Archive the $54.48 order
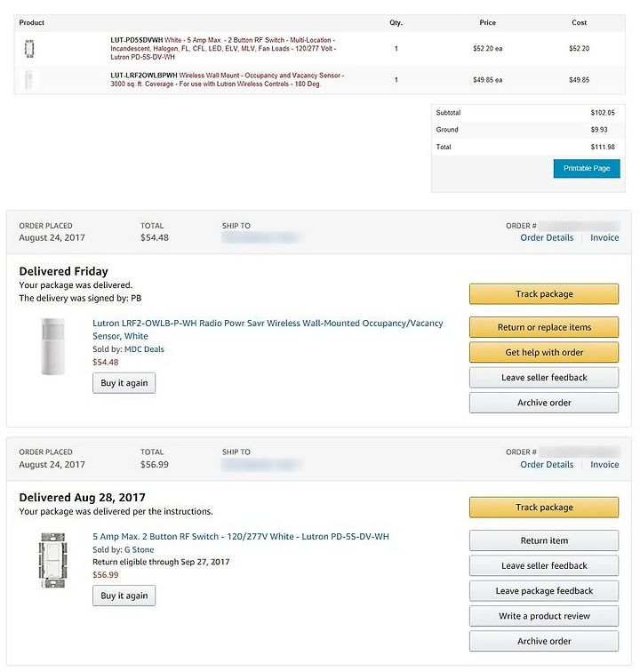Screen dimensions: 640x672 [544, 403]
